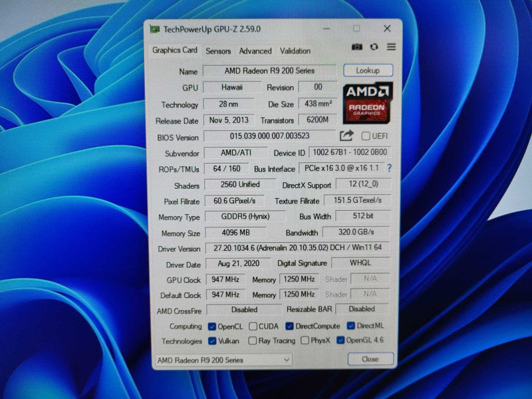This screenshot has height=399, width=532.
Task: Click the Bus Width value 512 bit
Action: coord(363,215)
